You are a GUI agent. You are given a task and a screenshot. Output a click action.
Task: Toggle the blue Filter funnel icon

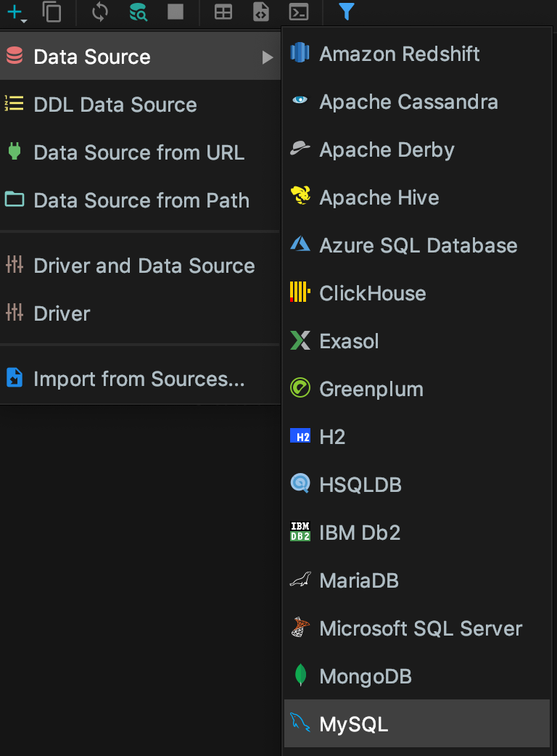tap(347, 12)
